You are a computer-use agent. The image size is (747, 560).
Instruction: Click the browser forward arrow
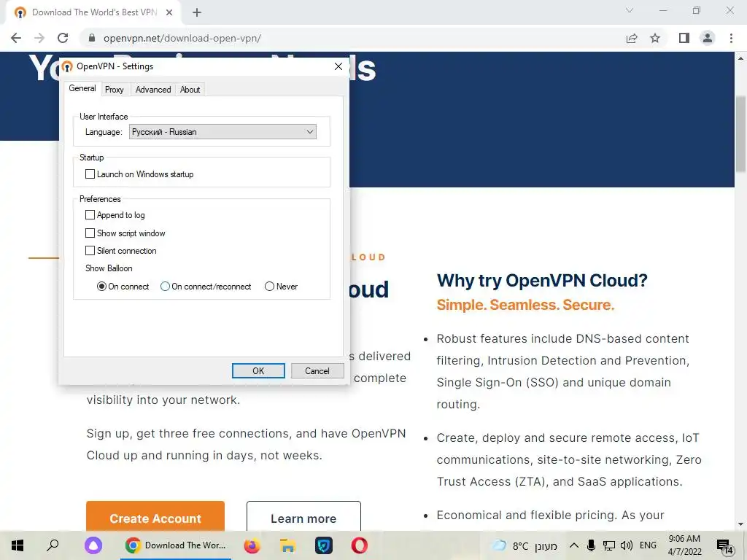(39, 38)
